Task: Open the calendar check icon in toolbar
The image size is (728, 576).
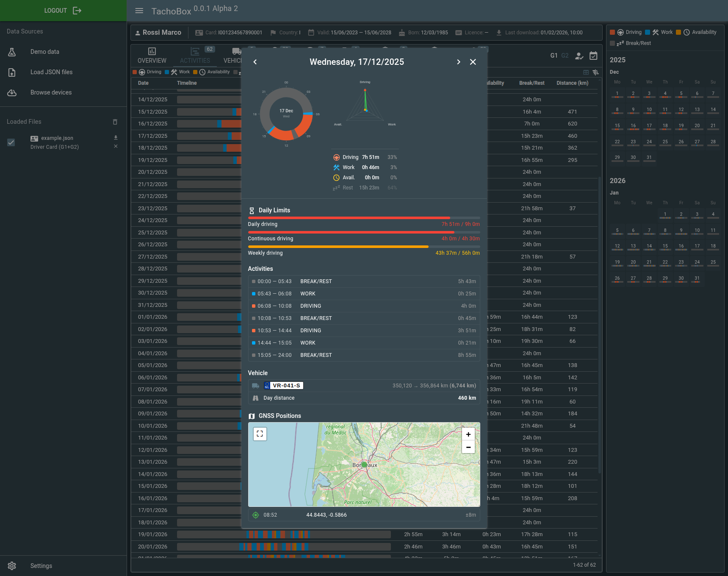Action: pyautogui.click(x=593, y=56)
